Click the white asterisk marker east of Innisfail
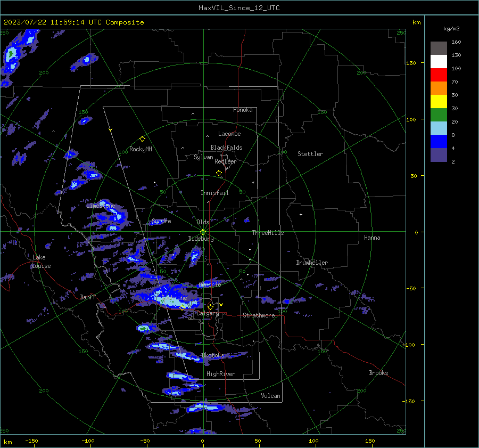 [253, 183]
